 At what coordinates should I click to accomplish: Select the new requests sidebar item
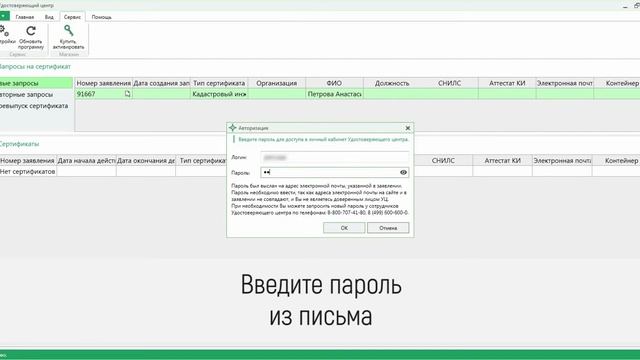(x=36, y=83)
